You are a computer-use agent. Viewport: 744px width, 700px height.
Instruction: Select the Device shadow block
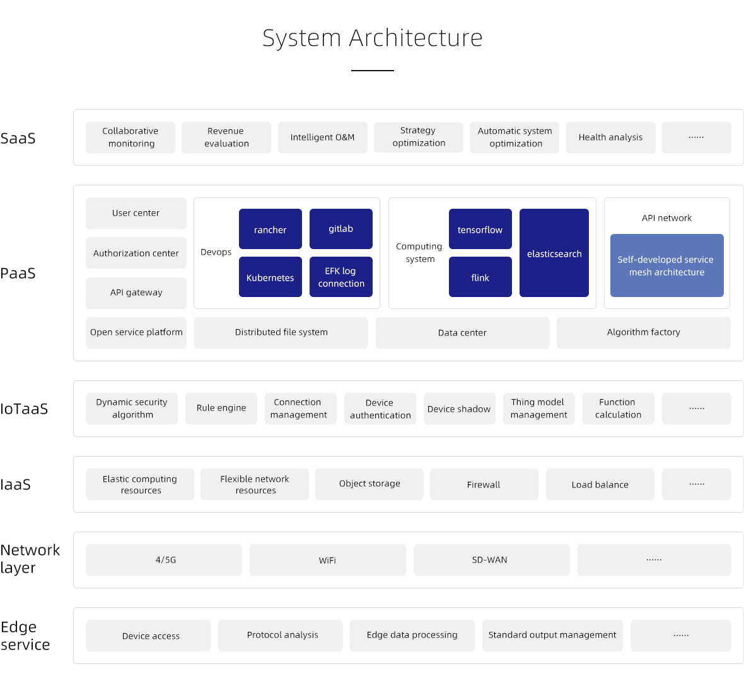[x=458, y=409]
